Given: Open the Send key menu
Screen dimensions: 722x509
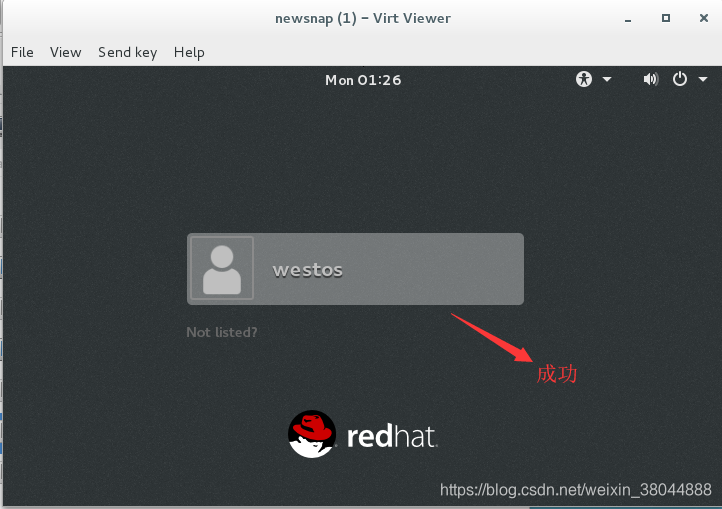Looking at the screenshot, I should pyautogui.click(x=128, y=53).
